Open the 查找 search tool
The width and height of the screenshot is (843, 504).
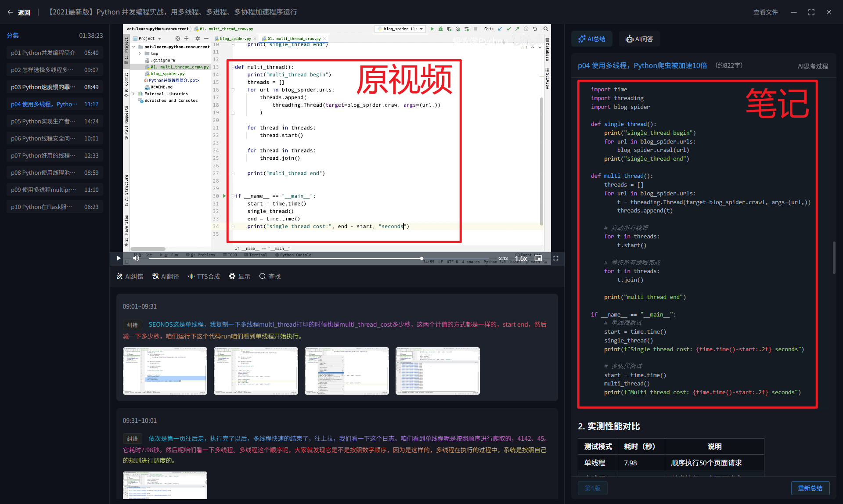(270, 276)
